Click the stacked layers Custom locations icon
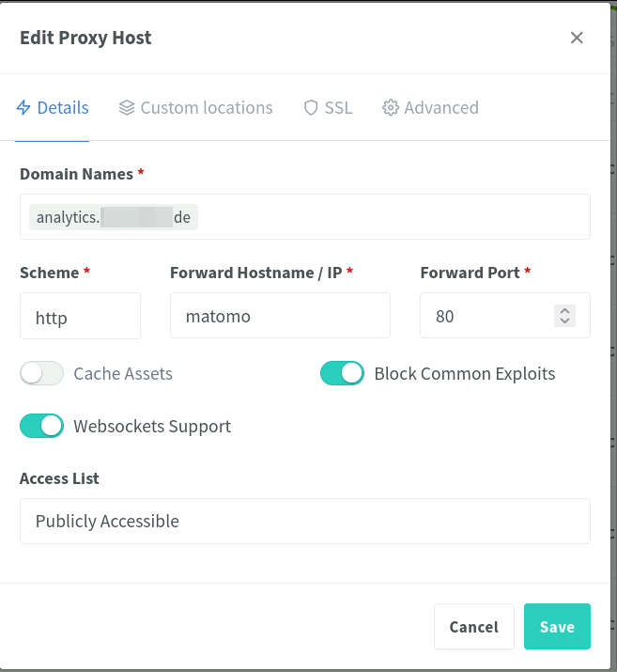617x672 pixels. coord(127,107)
